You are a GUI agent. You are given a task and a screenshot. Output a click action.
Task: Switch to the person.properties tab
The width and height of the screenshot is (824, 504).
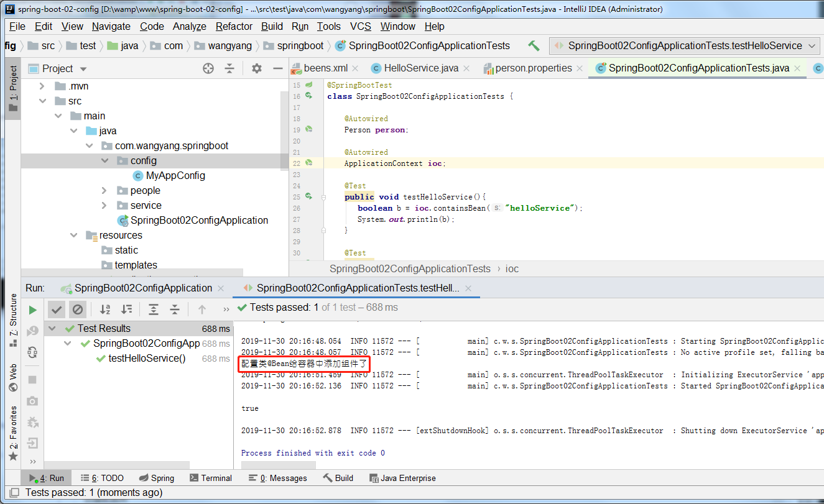pos(534,68)
